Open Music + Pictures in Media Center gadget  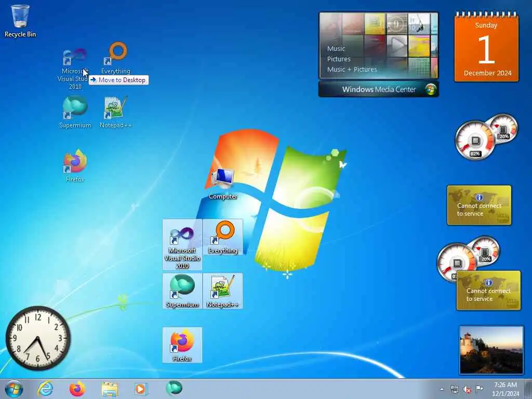pyautogui.click(x=352, y=69)
